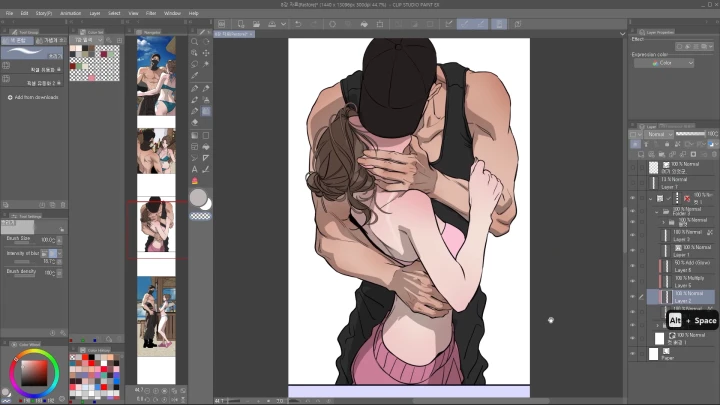Click the Clip Studio launcher icon
720x405 pixels.
[x=222, y=24]
